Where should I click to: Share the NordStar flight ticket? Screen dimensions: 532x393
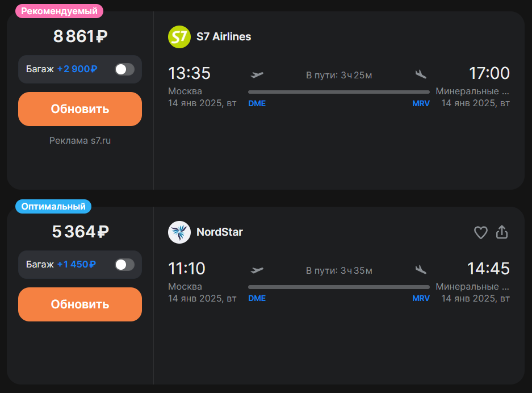point(502,232)
